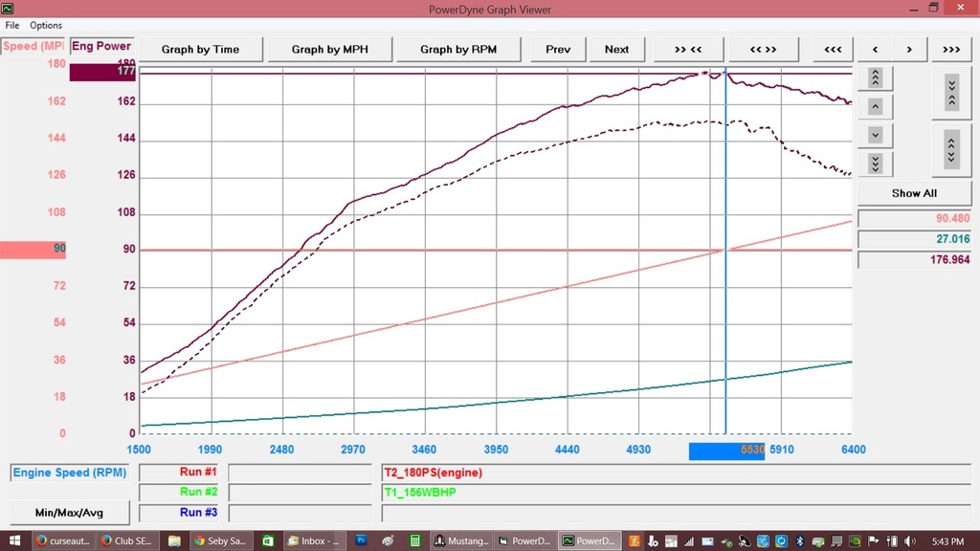The width and height of the screenshot is (980, 551).
Task: Click the Show All button
Action: pos(914,193)
